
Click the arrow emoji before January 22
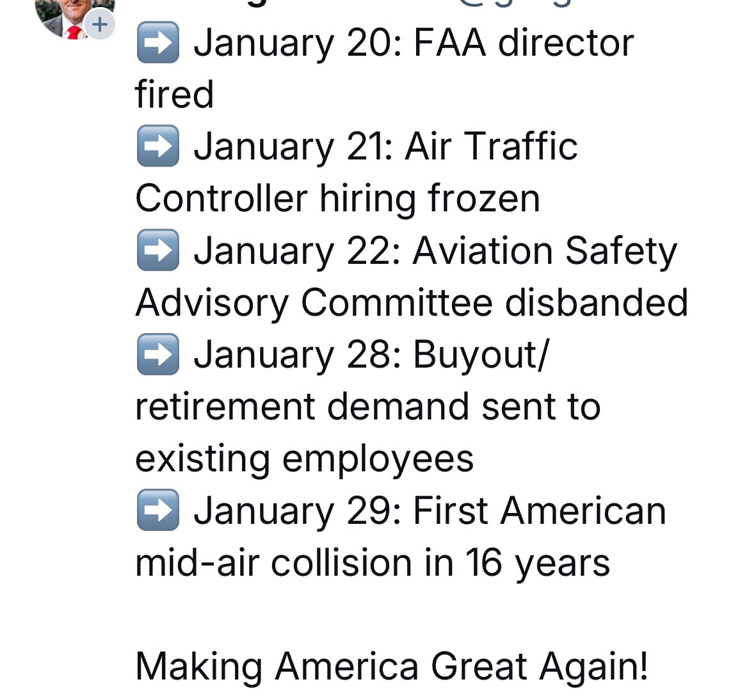tap(158, 250)
